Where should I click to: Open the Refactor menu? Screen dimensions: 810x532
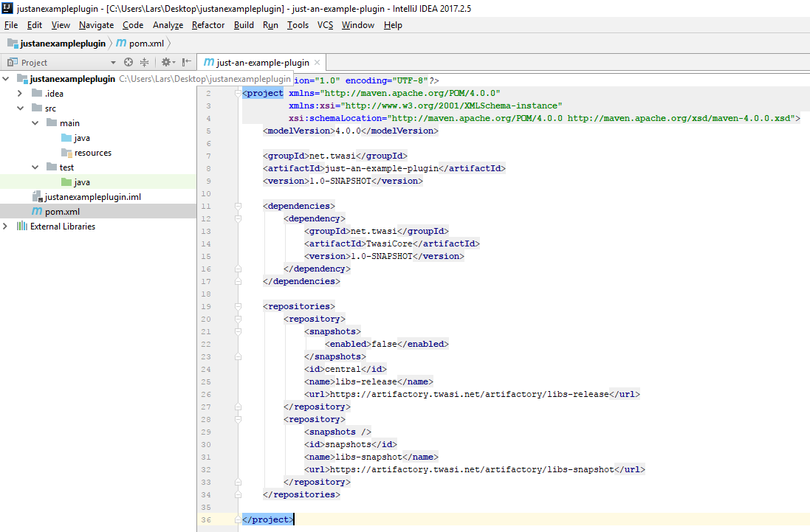tap(208, 25)
